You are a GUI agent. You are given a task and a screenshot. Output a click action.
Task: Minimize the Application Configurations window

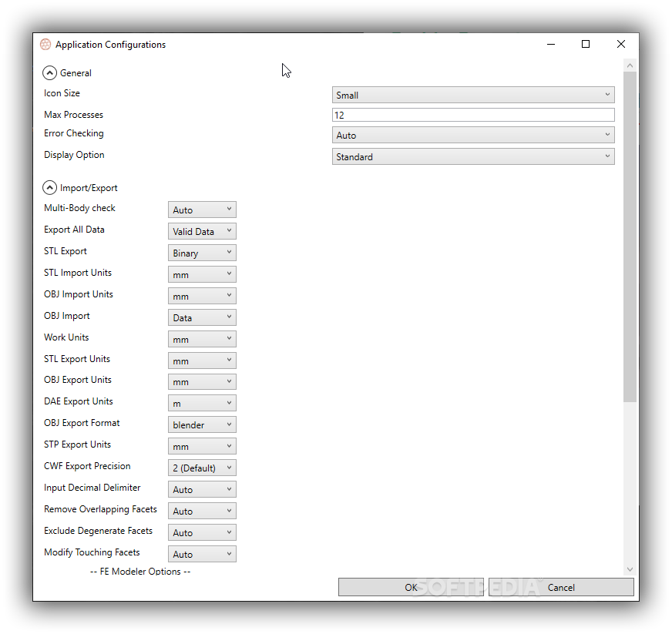tap(551, 44)
